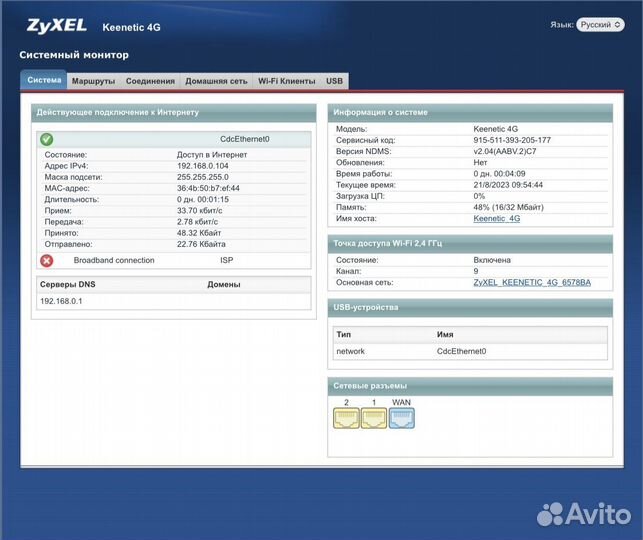Switch to the Маршруты tab
This screenshot has height=540, width=643.
[93, 81]
